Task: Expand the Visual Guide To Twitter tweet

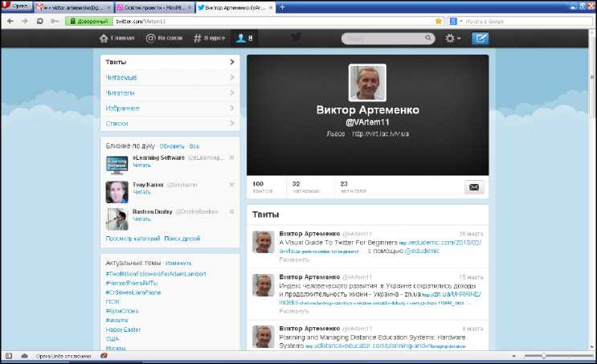Action: point(294,260)
